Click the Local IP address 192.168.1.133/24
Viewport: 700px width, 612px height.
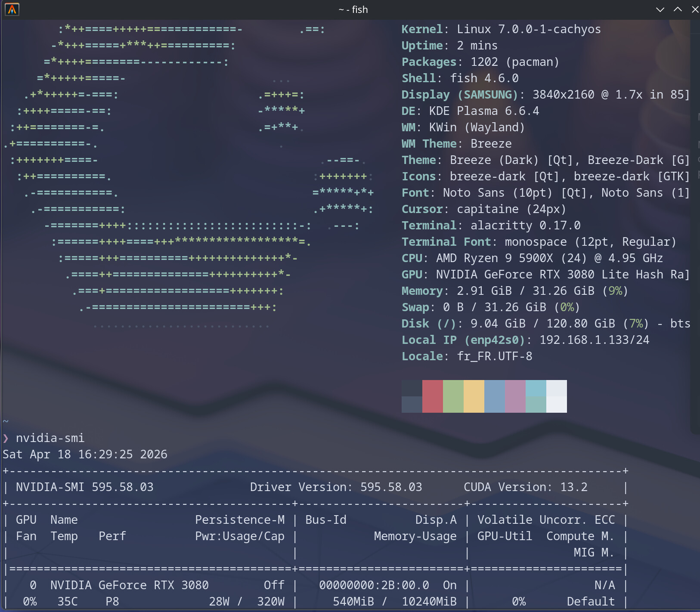[594, 340]
